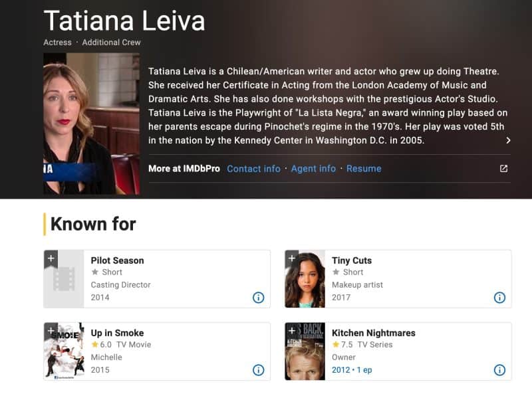Open Resume link on IMDbPro
532x402 pixels.
[x=364, y=169]
